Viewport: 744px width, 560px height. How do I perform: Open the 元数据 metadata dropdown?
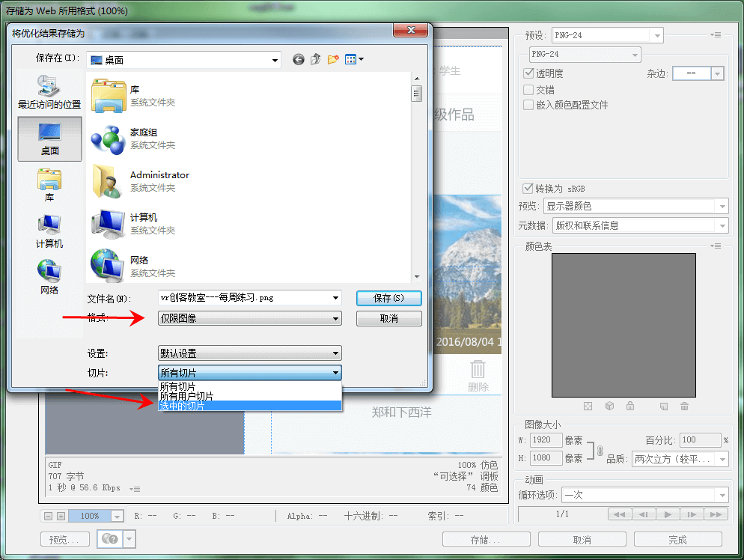point(641,225)
